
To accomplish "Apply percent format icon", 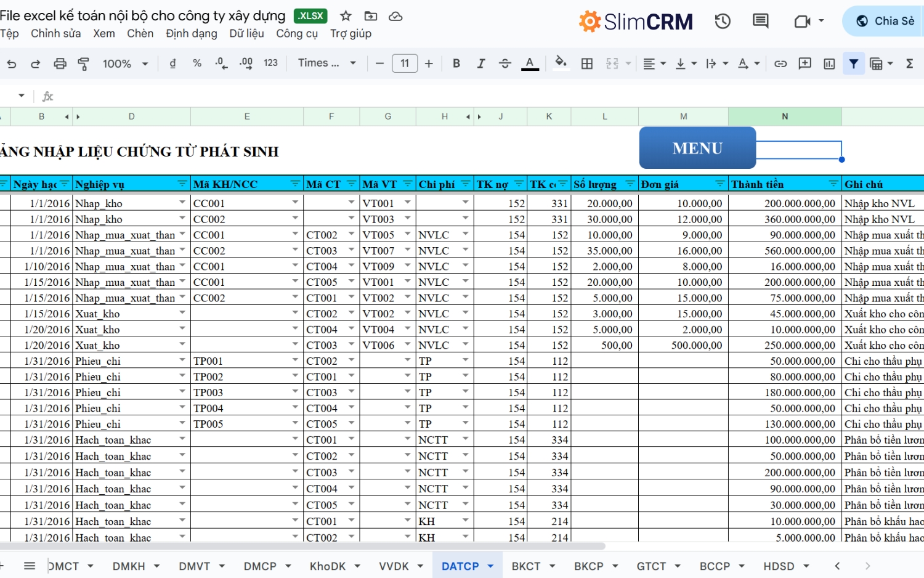I will (x=197, y=63).
